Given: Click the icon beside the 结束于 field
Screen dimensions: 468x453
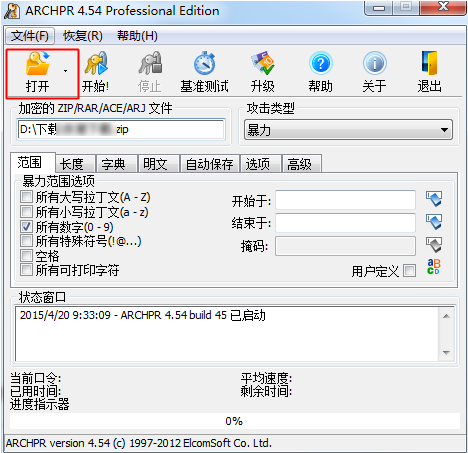Looking at the screenshot, I should pos(434,222).
